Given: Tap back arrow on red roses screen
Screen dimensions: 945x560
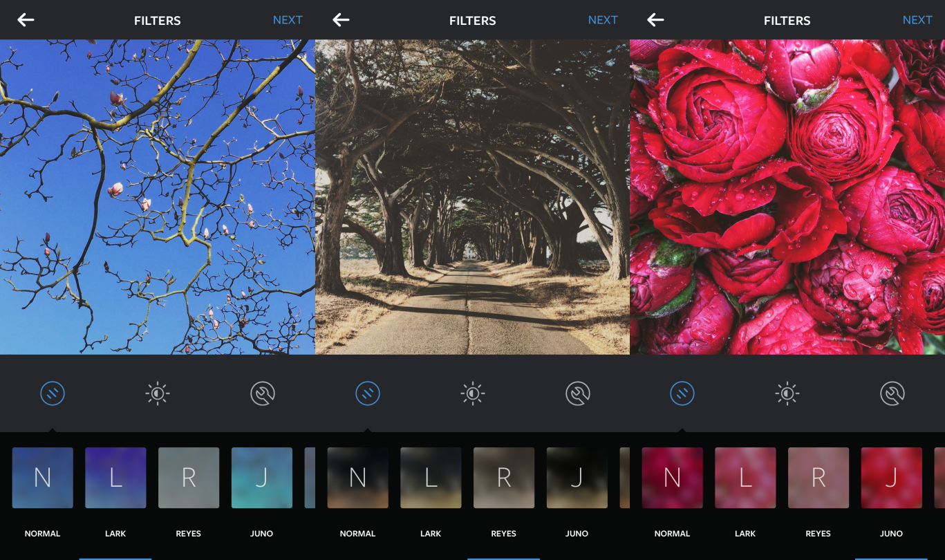Looking at the screenshot, I should (x=655, y=20).
